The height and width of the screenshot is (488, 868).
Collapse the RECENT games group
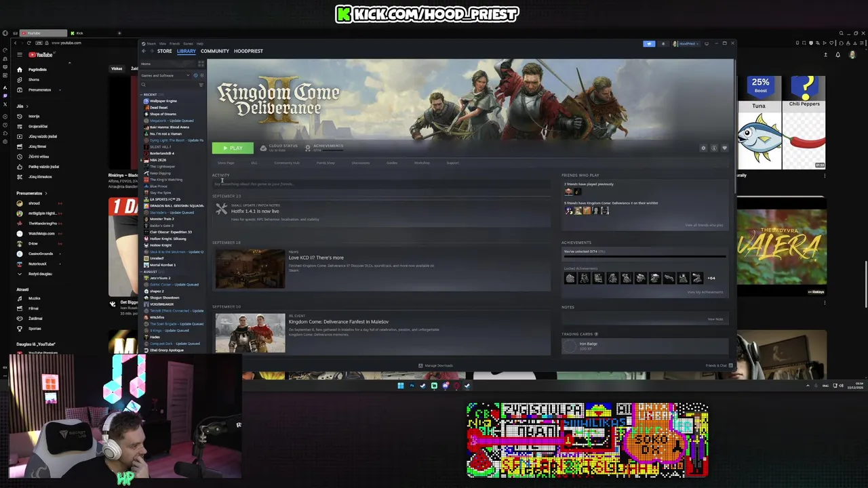click(150, 94)
